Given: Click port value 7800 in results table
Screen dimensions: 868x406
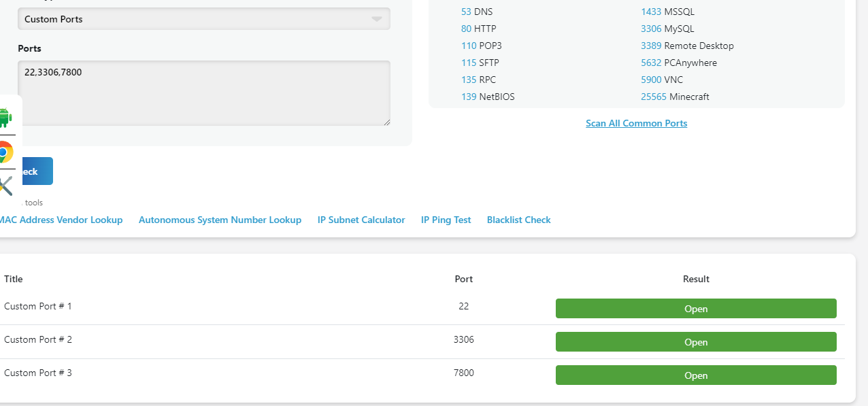Looking at the screenshot, I should [464, 373].
